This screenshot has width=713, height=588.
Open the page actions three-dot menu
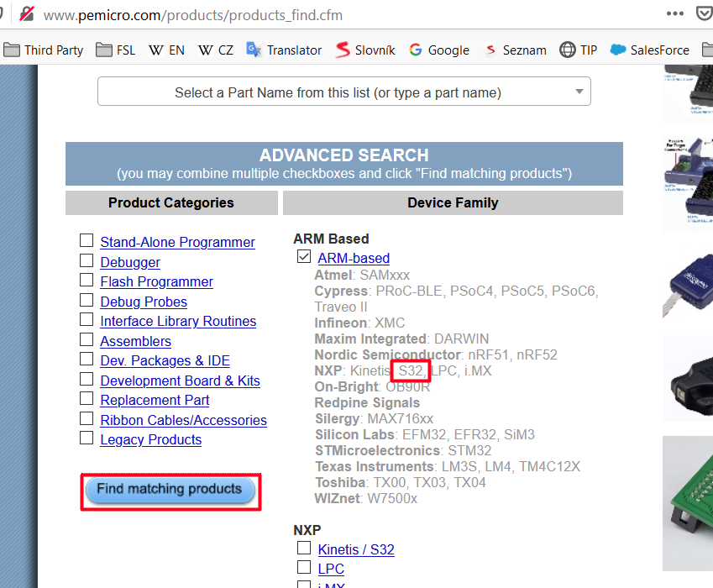click(x=674, y=14)
